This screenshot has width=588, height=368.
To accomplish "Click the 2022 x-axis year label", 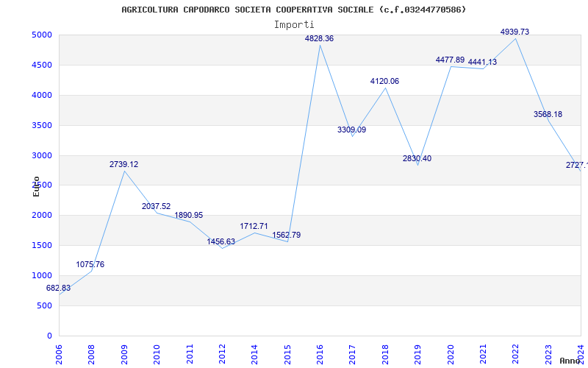I will click(x=516, y=354).
